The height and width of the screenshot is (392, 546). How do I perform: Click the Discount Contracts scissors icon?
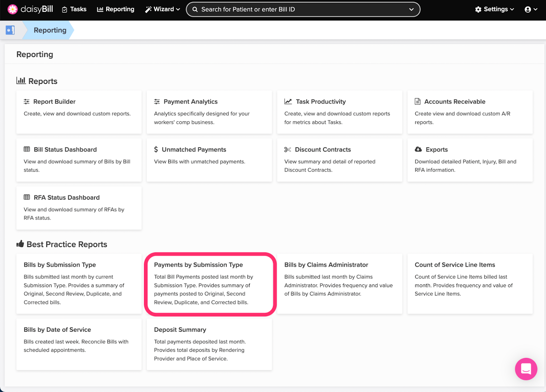click(x=288, y=149)
